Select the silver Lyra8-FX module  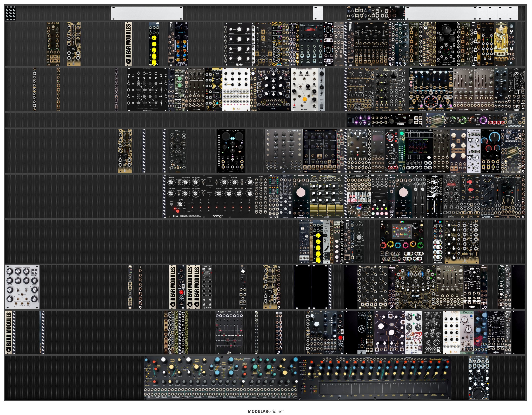(22, 287)
